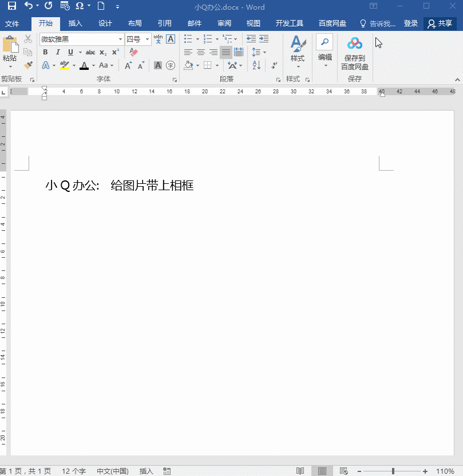The width and height of the screenshot is (463, 476).
Task: Toggle character shading (gray A)
Action: pos(158,65)
